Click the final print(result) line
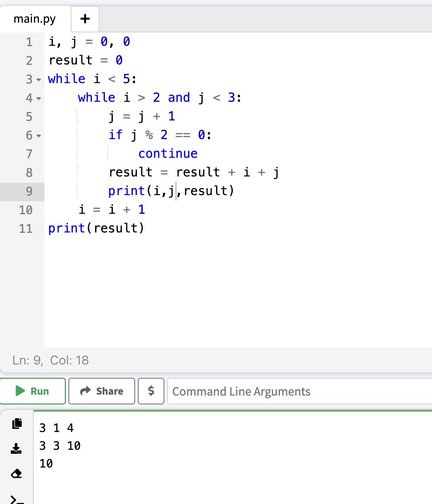432x504 pixels. (96, 228)
